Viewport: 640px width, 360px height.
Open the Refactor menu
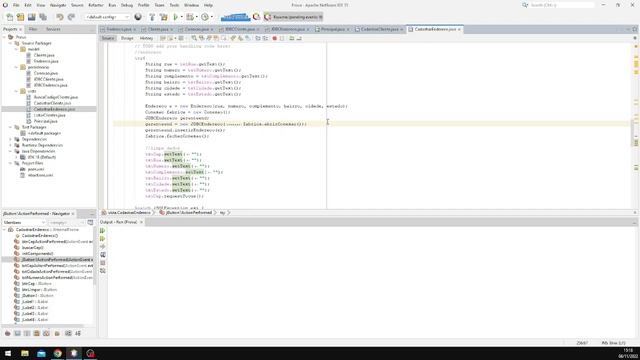tap(96, 5)
